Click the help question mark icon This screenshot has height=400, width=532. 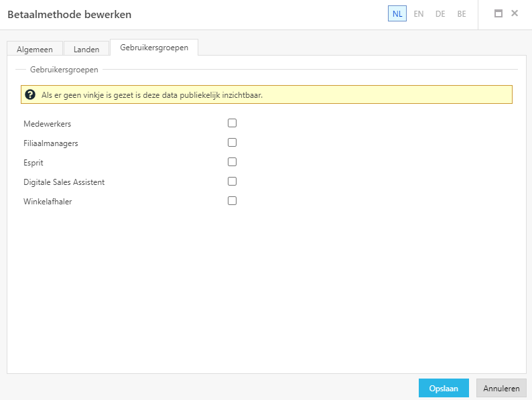[x=30, y=94]
